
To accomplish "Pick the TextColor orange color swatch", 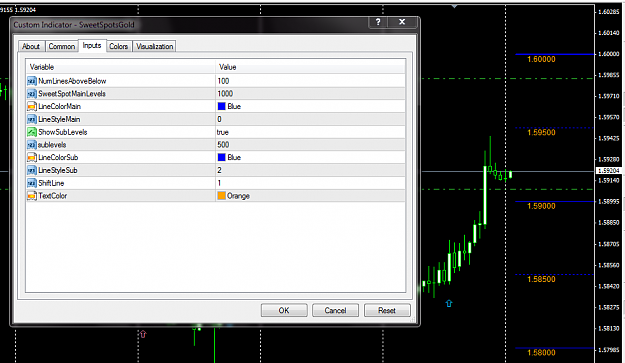I will (x=222, y=196).
